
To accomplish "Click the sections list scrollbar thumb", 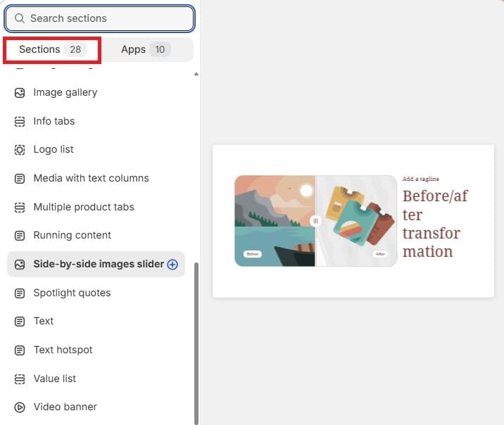I will coord(196,343).
